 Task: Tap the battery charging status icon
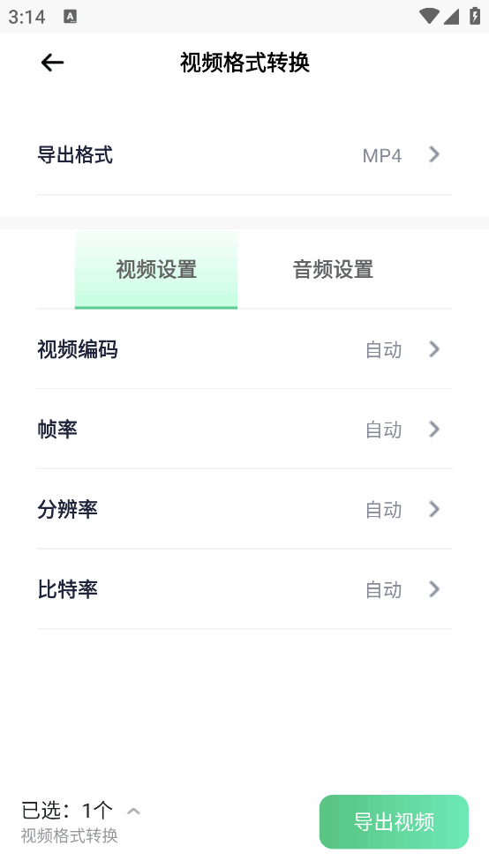[475, 16]
